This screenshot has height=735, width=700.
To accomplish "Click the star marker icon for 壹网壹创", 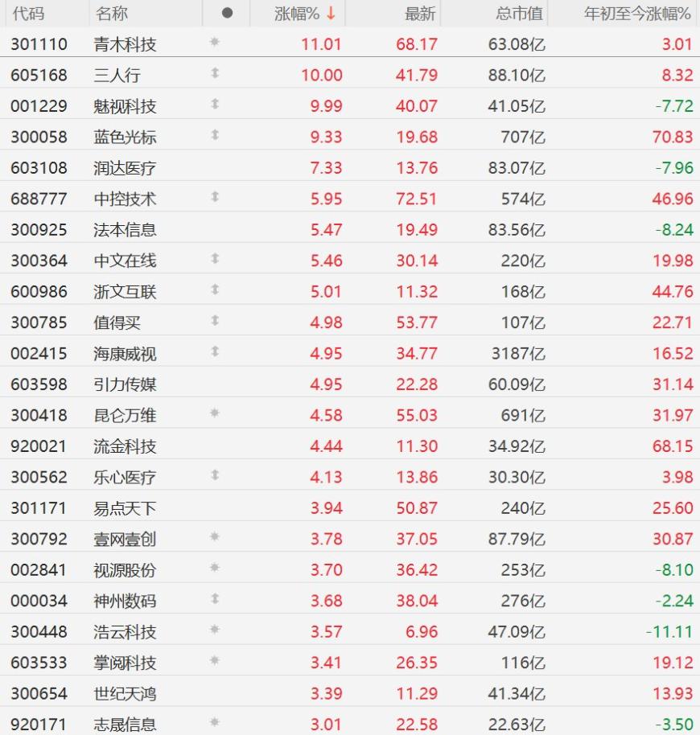I will pos(215,538).
